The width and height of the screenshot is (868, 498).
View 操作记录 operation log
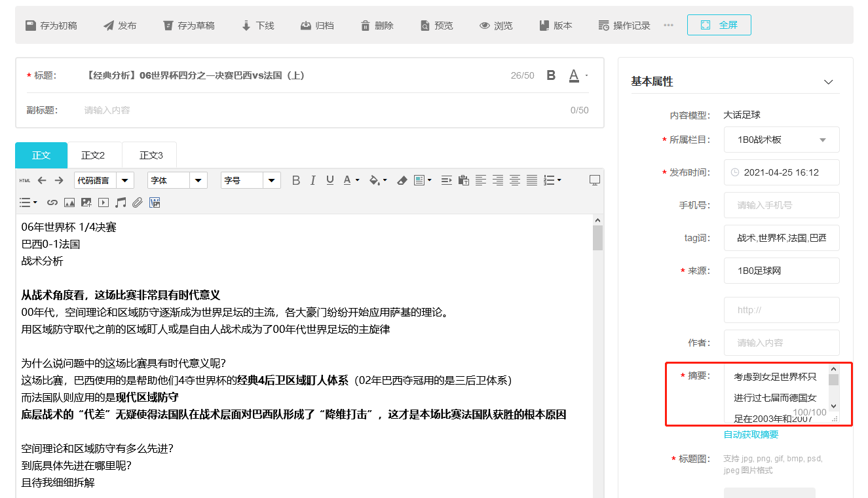[624, 26]
